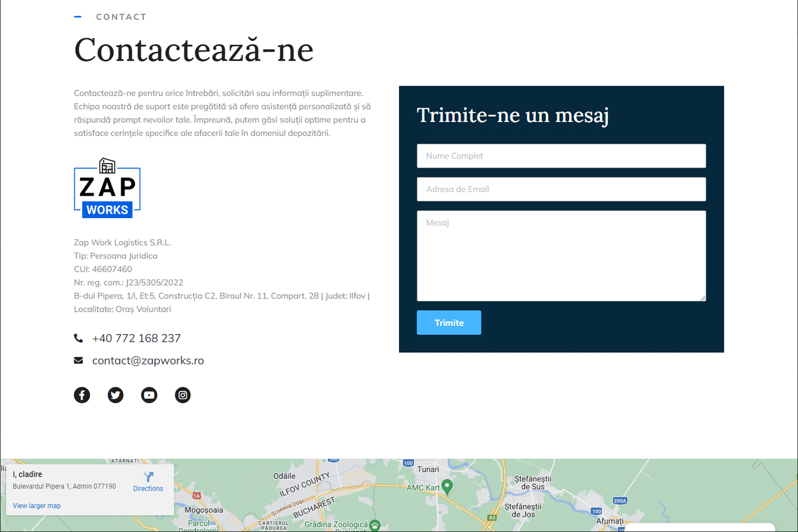Click the Tunari town label on map
This screenshot has height=532, width=798.
tap(428, 469)
